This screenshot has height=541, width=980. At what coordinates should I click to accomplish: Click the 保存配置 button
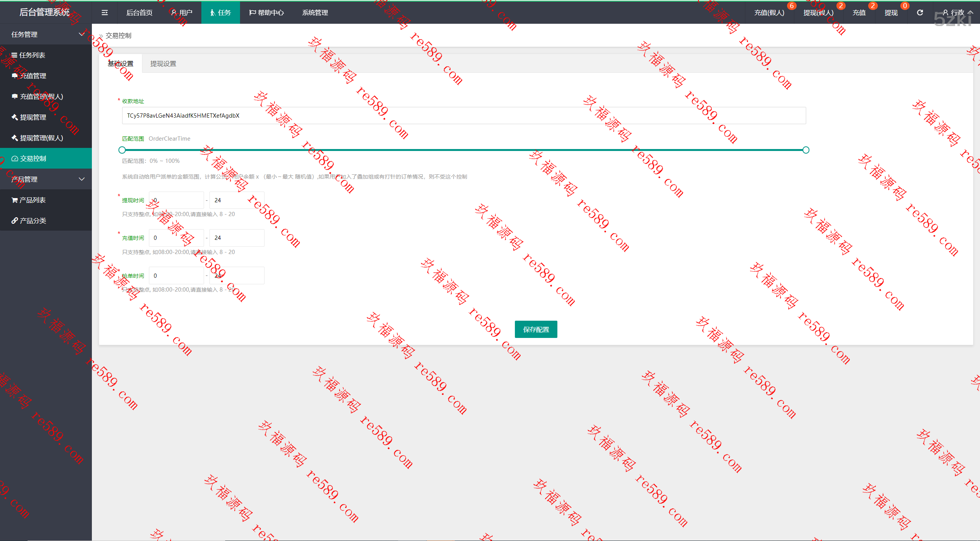click(x=536, y=329)
